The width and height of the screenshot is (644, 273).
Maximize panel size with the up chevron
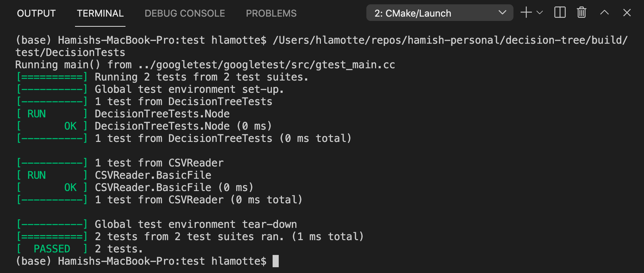[x=604, y=13]
